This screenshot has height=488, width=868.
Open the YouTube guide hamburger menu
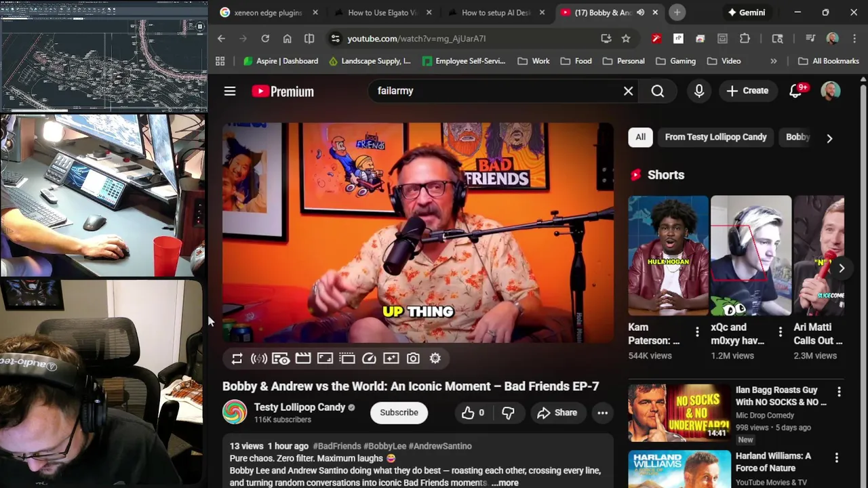coord(230,91)
